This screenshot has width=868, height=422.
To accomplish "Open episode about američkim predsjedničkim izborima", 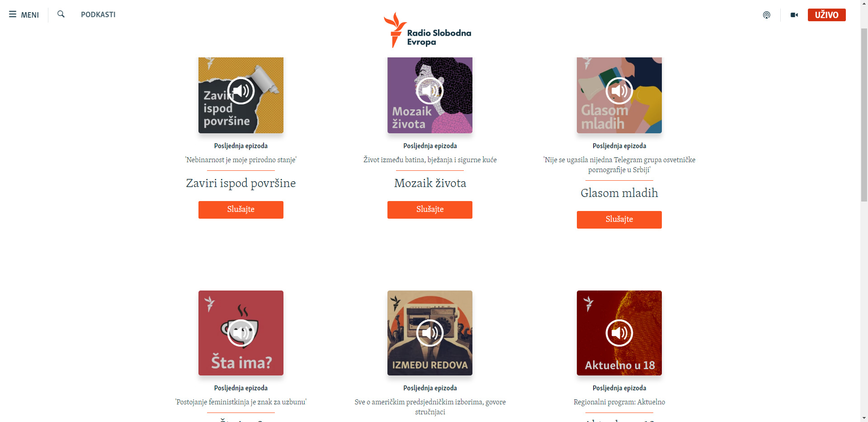I will [x=430, y=407].
